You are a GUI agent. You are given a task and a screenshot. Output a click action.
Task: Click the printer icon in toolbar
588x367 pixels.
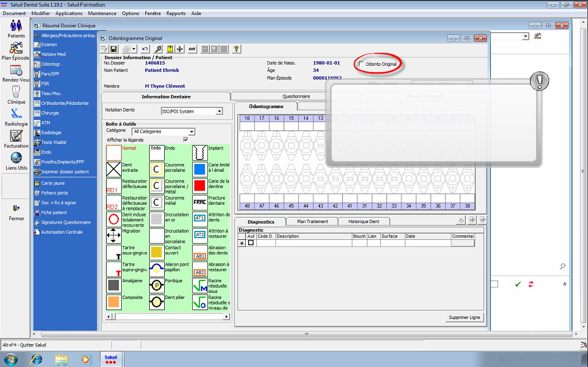click(126, 49)
